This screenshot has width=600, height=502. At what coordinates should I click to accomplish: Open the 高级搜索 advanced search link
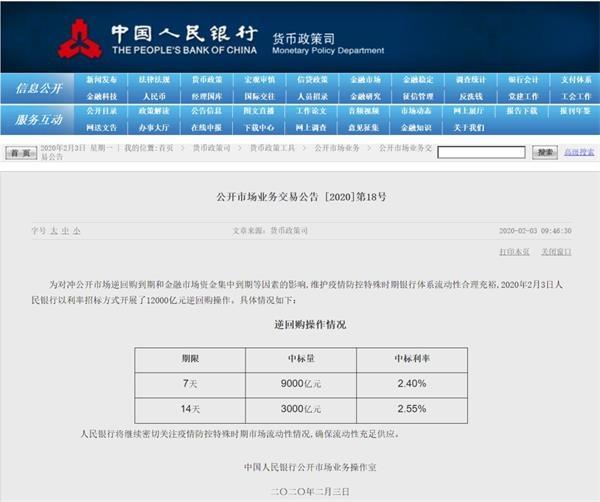(x=579, y=152)
